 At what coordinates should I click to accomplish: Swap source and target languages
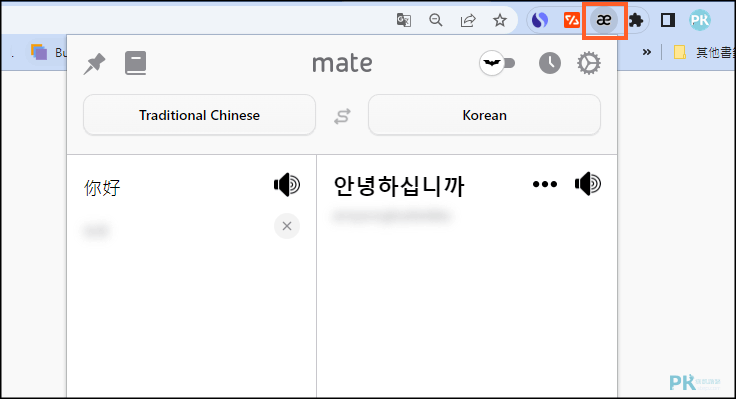pos(342,116)
